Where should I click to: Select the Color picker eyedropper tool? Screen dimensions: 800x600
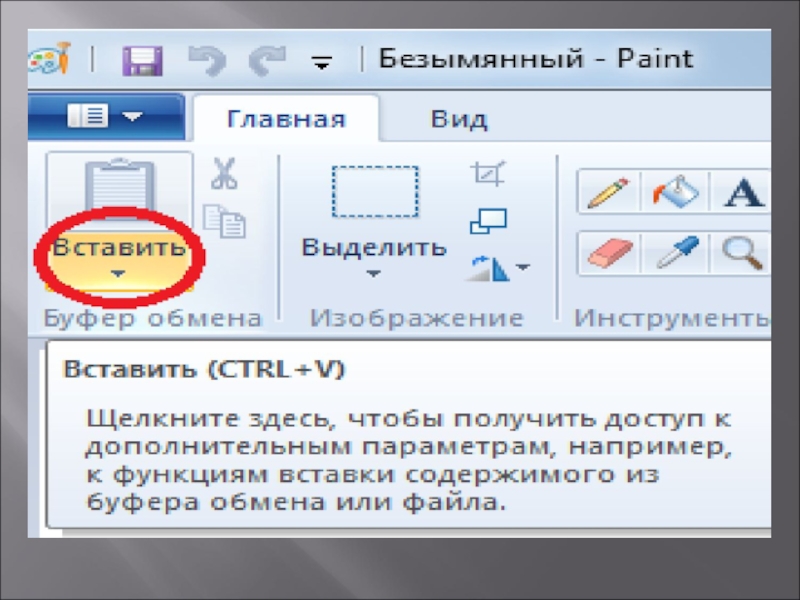click(x=676, y=253)
